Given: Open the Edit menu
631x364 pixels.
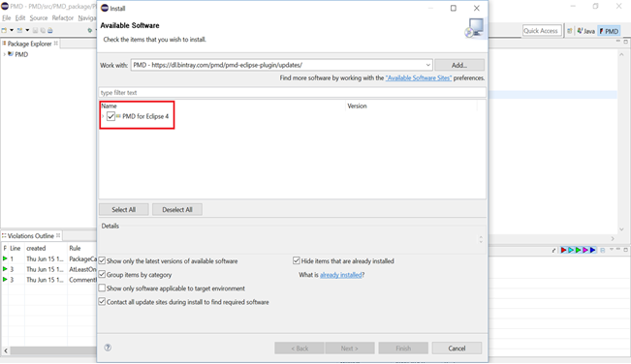Looking at the screenshot, I should [20, 18].
